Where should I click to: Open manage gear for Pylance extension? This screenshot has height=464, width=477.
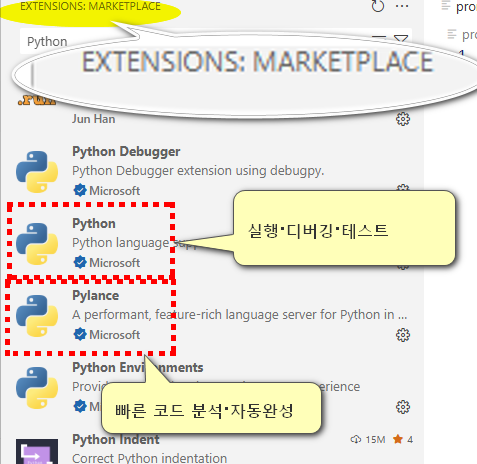403,335
